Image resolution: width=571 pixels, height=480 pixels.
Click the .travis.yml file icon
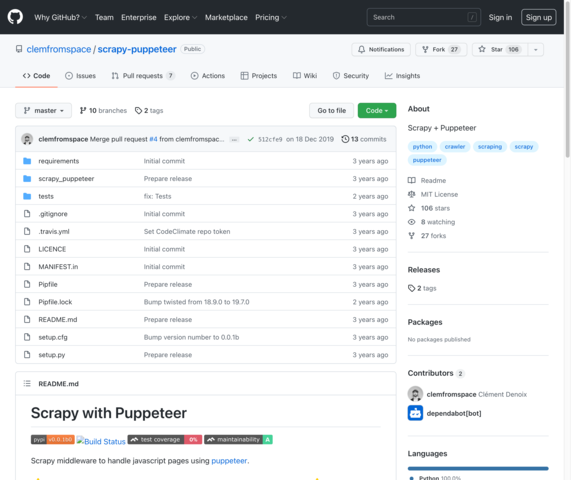point(27,231)
